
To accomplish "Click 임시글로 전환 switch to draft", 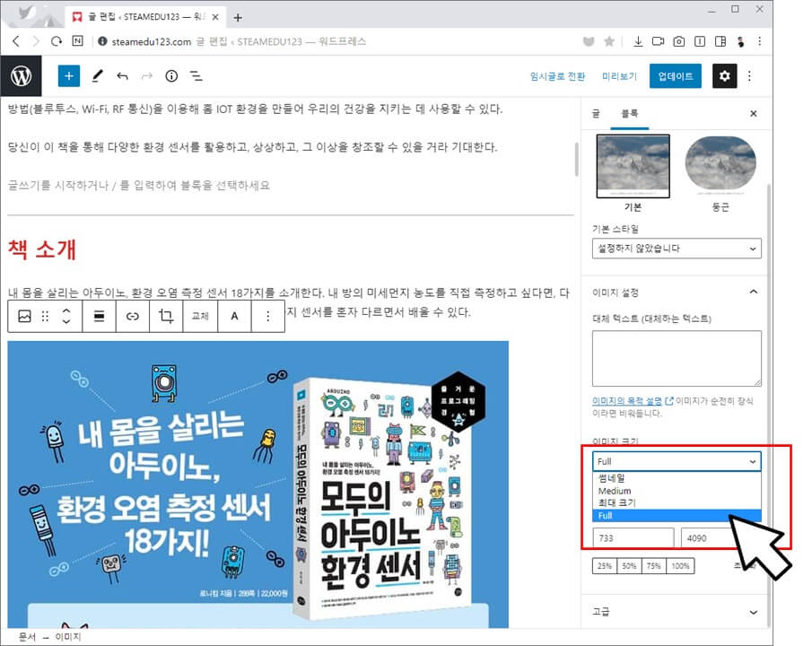I will 558,76.
